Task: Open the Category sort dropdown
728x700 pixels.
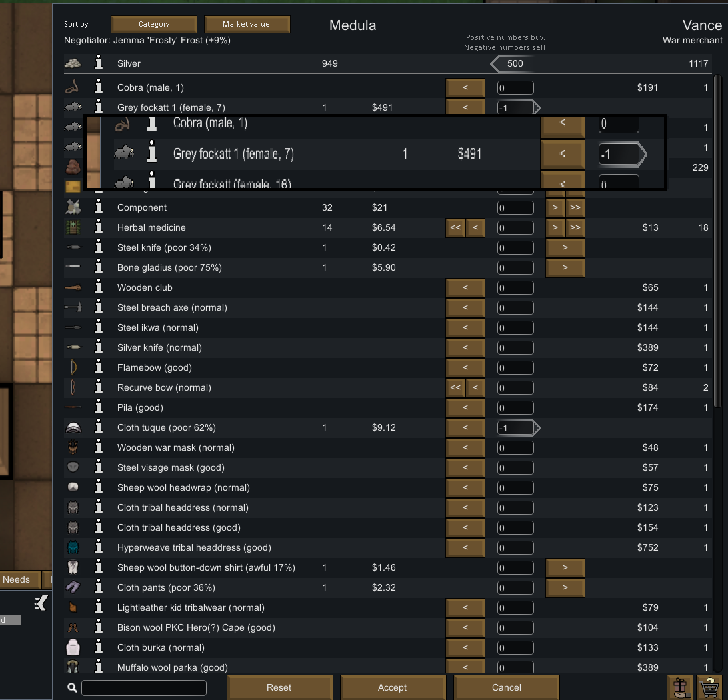Action: tap(154, 24)
